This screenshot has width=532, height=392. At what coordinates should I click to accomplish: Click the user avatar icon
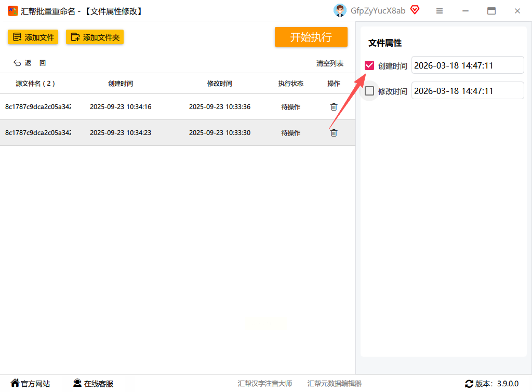coord(340,10)
